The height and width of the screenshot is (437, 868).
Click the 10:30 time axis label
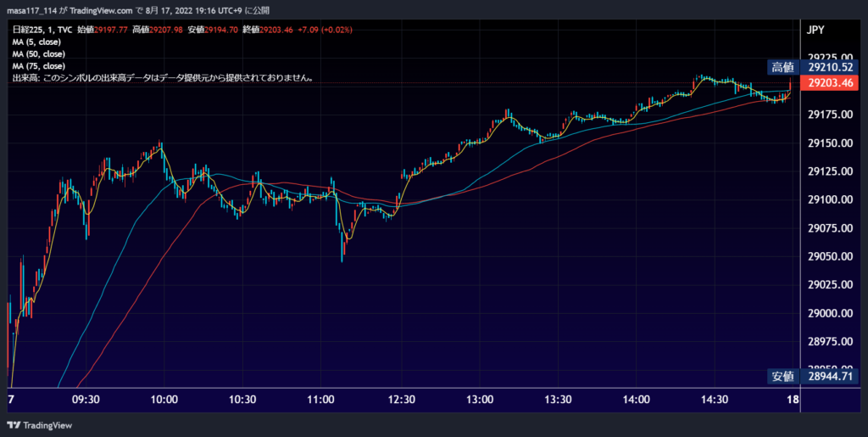(x=242, y=400)
